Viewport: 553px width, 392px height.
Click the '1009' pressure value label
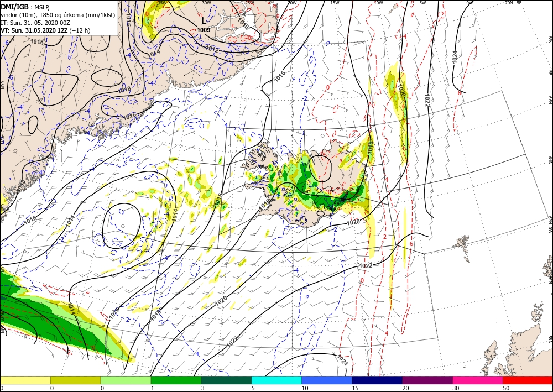204,30
